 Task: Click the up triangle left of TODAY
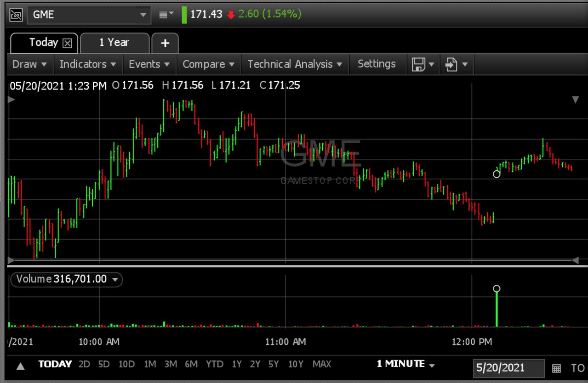pyautogui.click(x=21, y=366)
